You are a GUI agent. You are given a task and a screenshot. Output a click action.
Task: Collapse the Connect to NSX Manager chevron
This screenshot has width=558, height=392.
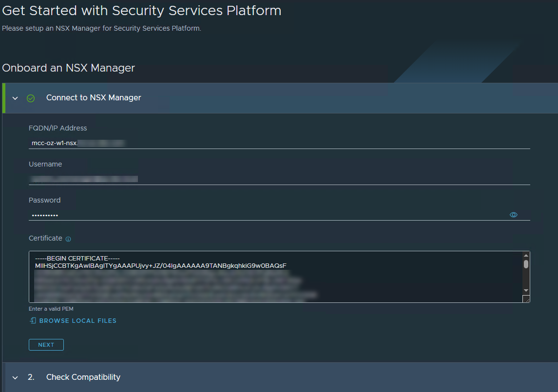15,98
